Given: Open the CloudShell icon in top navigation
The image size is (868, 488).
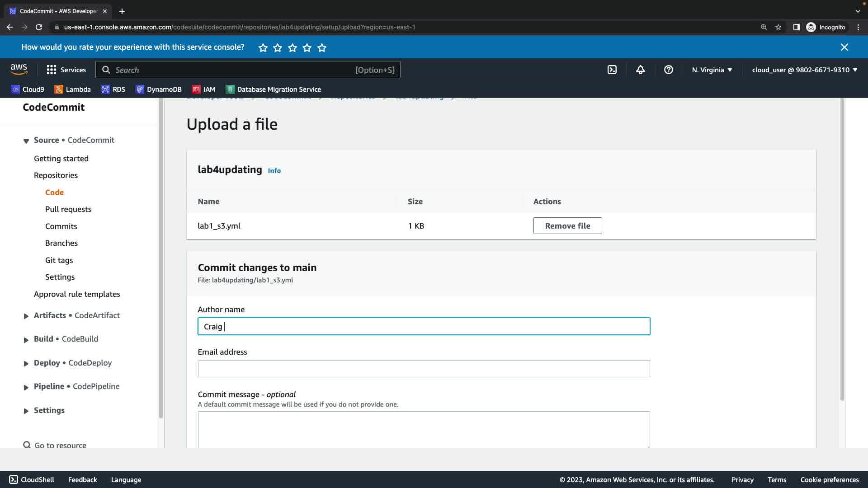Looking at the screenshot, I should coord(612,70).
